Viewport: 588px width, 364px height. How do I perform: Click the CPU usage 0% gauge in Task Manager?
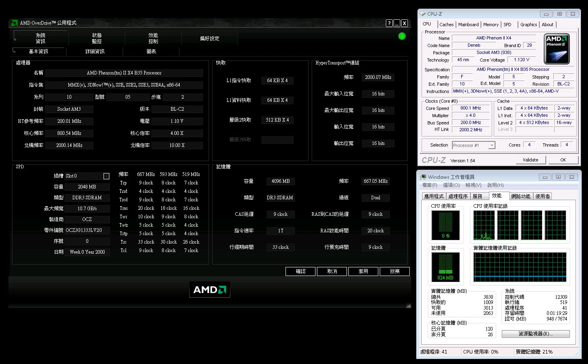[445, 225]
